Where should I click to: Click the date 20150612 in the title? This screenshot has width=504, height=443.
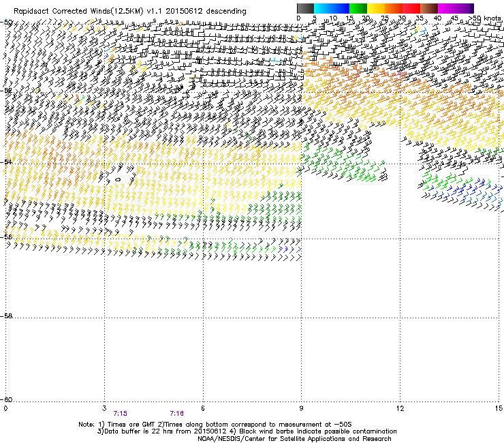pyautogui.click(x=184, y=11)
